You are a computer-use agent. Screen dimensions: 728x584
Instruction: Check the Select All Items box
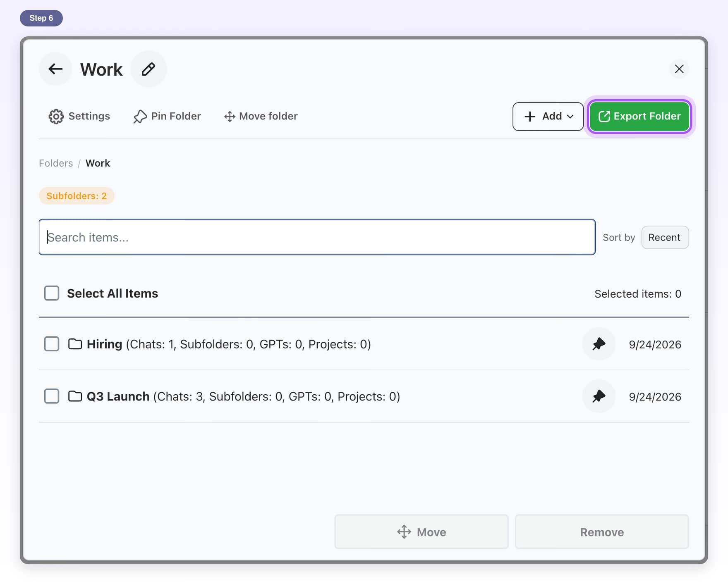(x=52, y=293)
